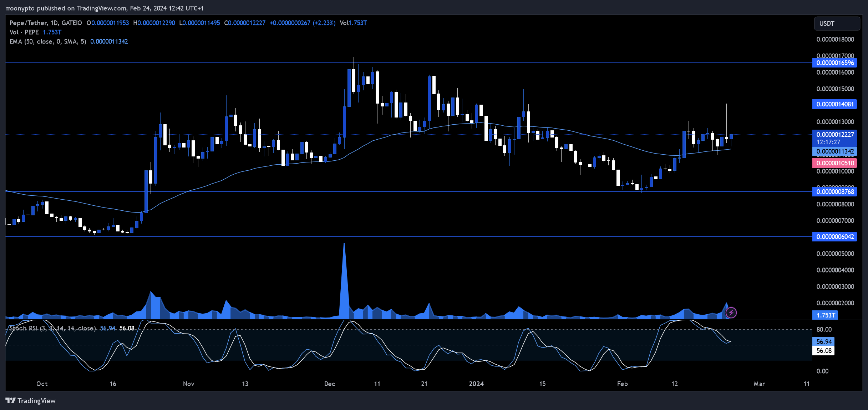
Task: Click the 12:17:27 countdown timer label
Action: [x=828, y=142]
